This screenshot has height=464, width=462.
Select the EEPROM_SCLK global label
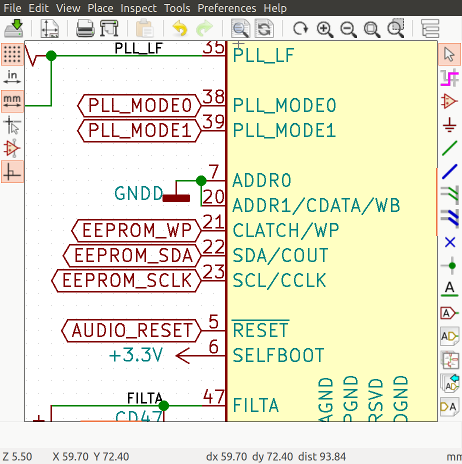click(127, 281)
